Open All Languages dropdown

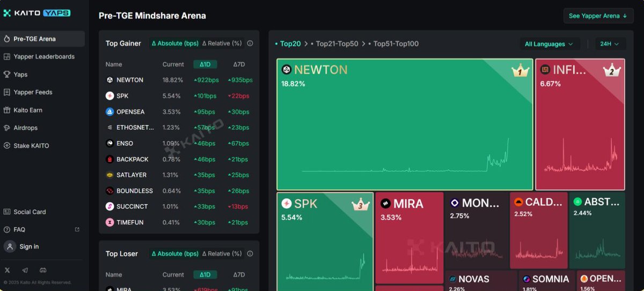(x=549, y=44)
